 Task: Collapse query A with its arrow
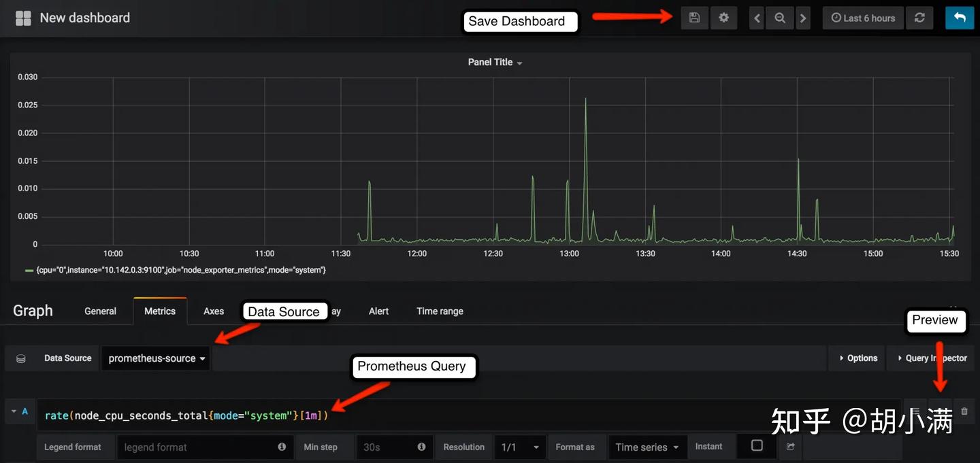13,411
